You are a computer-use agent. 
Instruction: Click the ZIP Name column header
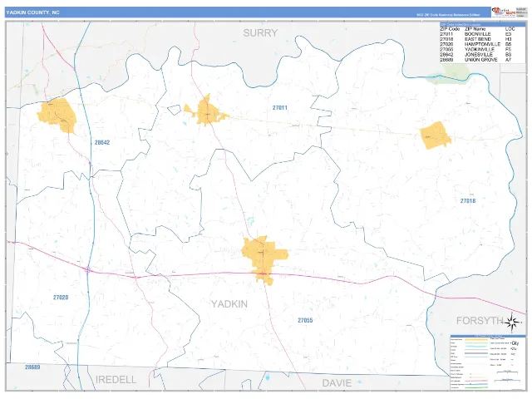(475, 29)
